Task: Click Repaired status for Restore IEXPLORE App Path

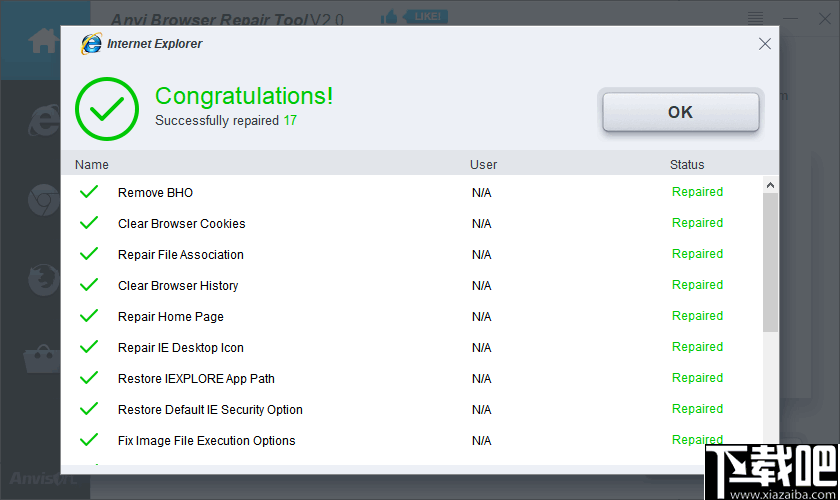Action: [x=698, y=378]
